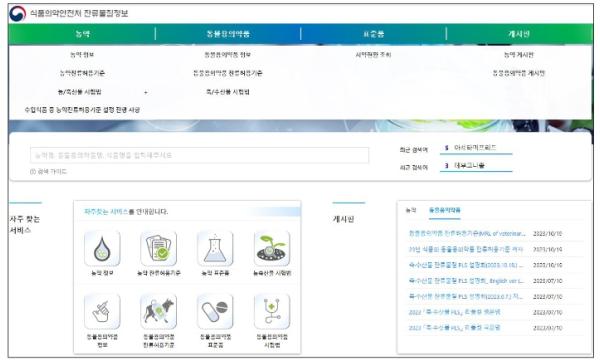The width and height of the screenshot is (600, 361).
Task: Click the main search input field
Action: tap(199, 155)
